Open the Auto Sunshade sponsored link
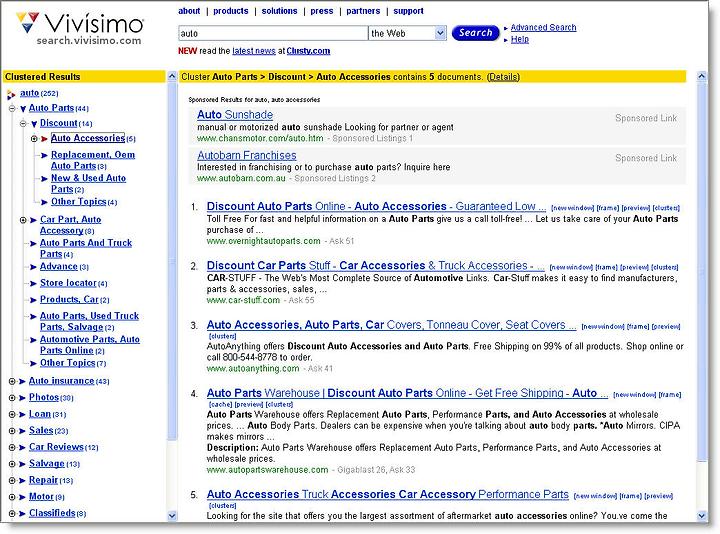Viewport: 720px width, 534px height. pos(235,115)
